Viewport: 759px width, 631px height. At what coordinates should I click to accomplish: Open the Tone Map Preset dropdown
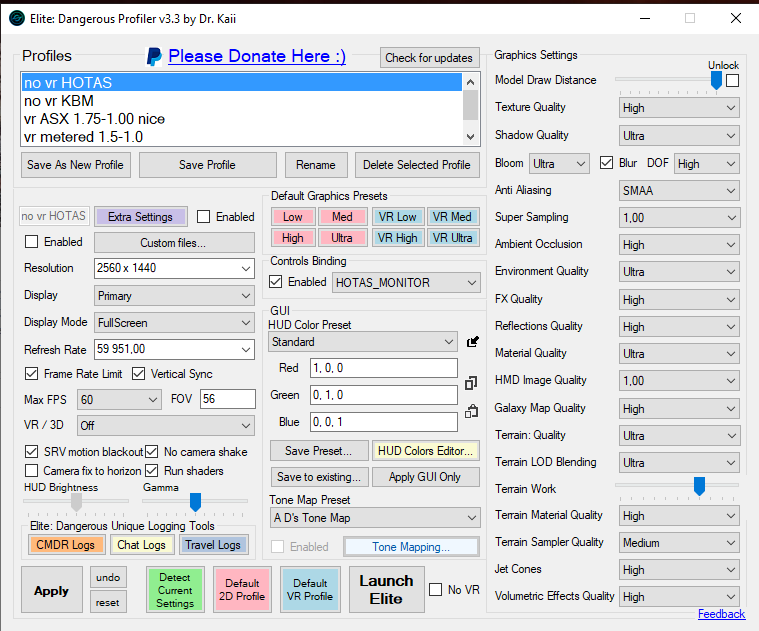375,518
